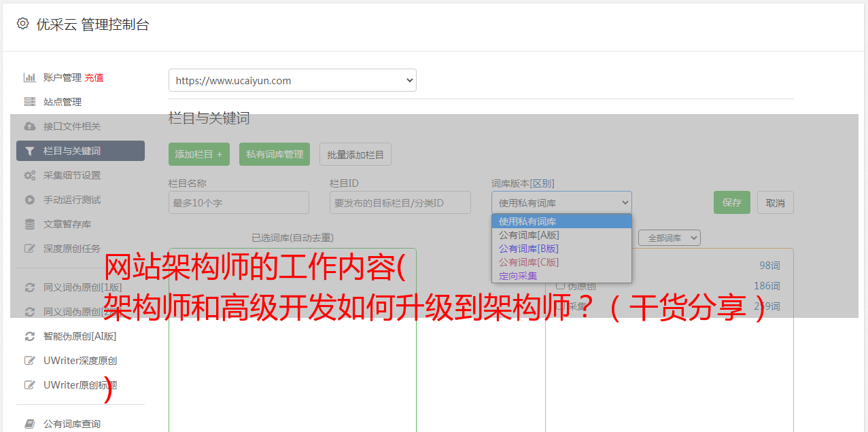Choose 定向采集 option
Screen dimensions: 868x432
561,276
